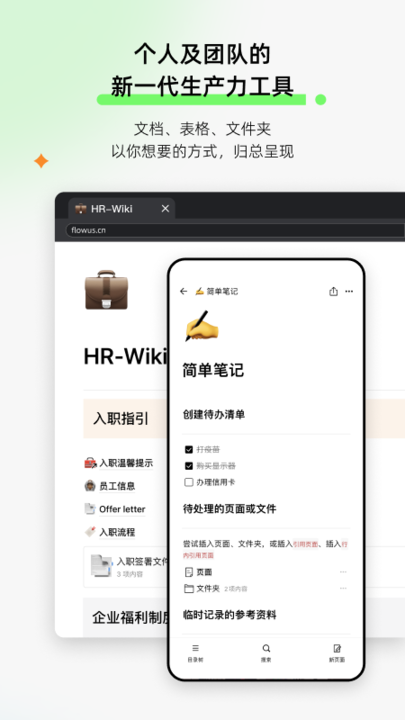Click the flowus.cn address bar
This screenshot has width=405, height=720.
(x=235, y=230)
